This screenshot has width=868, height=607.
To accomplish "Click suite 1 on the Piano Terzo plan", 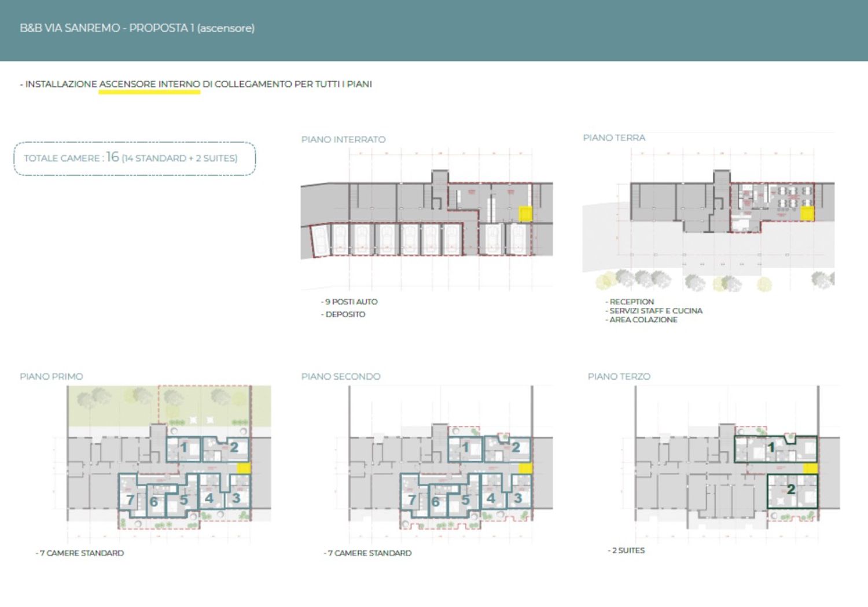I will point(770,448).
